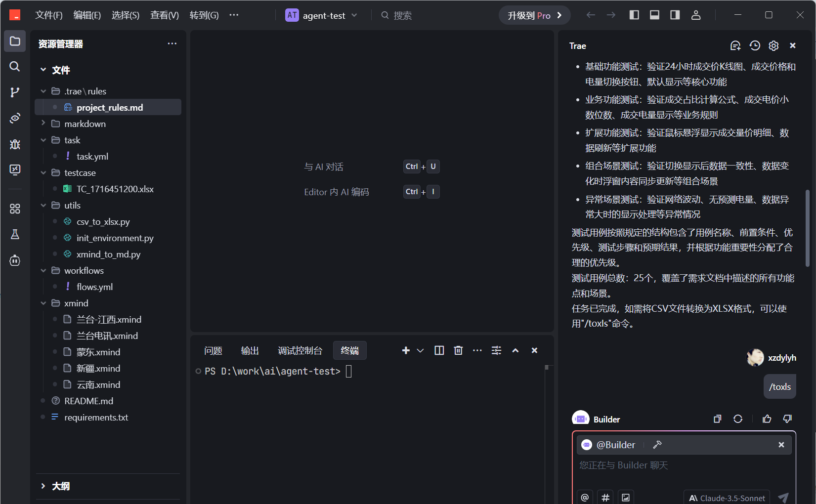
Task: Open the Run and Debug bug icon
Action: point(15,144)
